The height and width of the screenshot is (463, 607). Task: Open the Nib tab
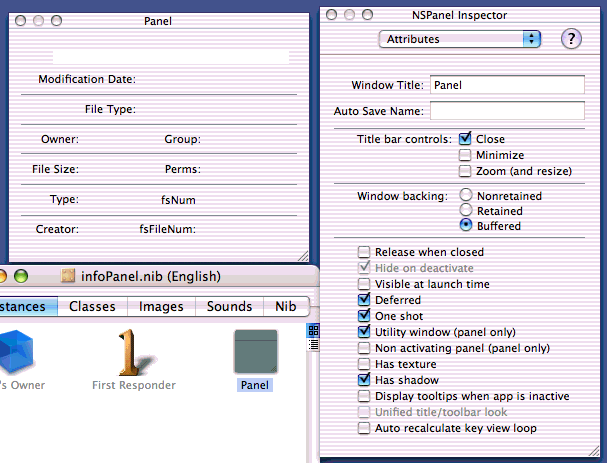tap(286, 307)
